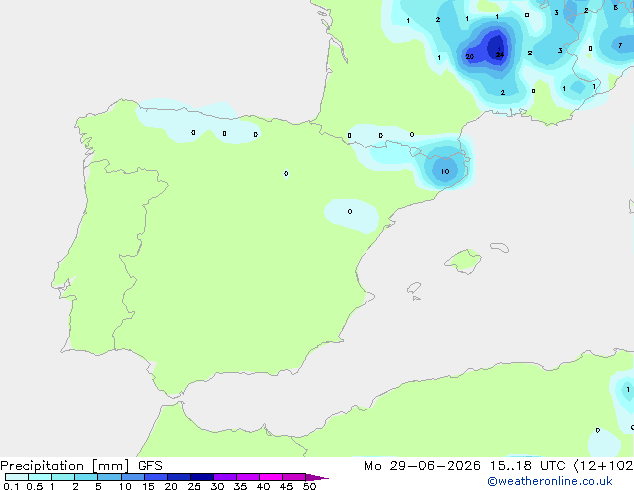This screenshot has width=634, height=490.
Task: Click the '7' precipitation value near Italy
Action: pos(620,45)
